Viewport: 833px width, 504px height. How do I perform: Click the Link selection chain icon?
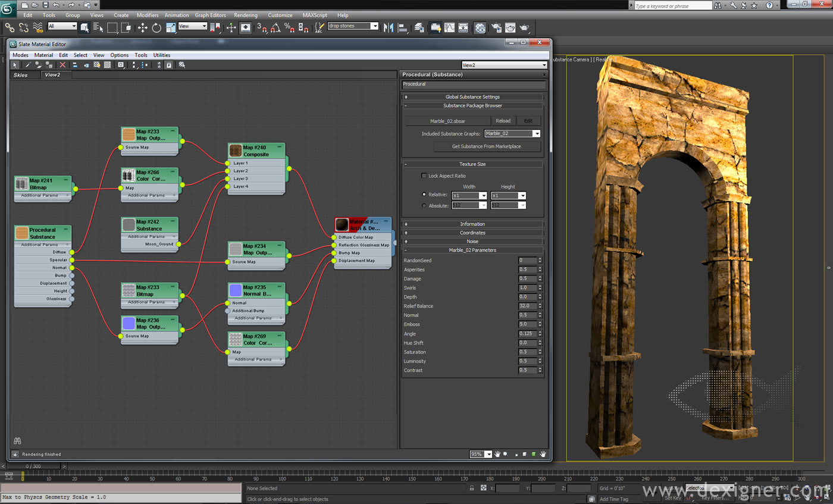[x=10, y=27]
